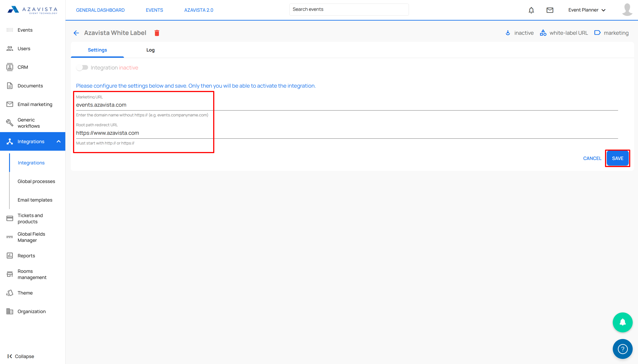This screenshot has width=638, height=364.
Task: Click the marketing tag icon
Action: pyautogui.click(x=597, y=33)
